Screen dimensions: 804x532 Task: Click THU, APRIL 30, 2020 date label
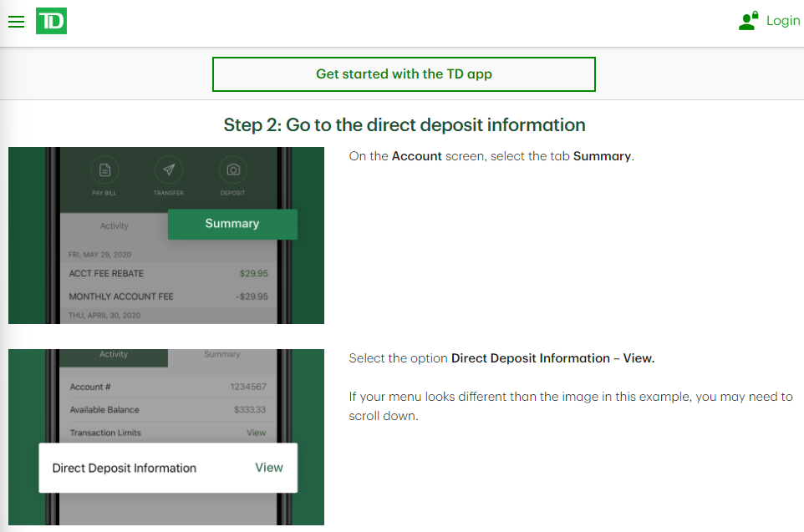[x=104, y=315]
